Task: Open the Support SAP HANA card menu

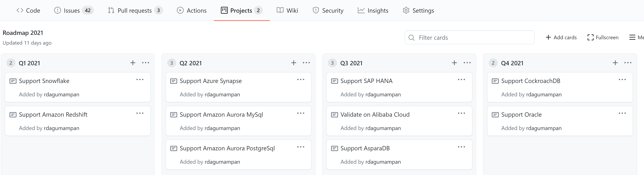Action: (461, 80)
